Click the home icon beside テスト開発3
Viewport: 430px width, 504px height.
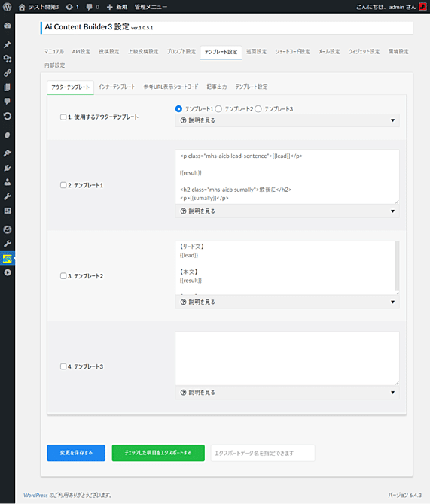(22, 7)
